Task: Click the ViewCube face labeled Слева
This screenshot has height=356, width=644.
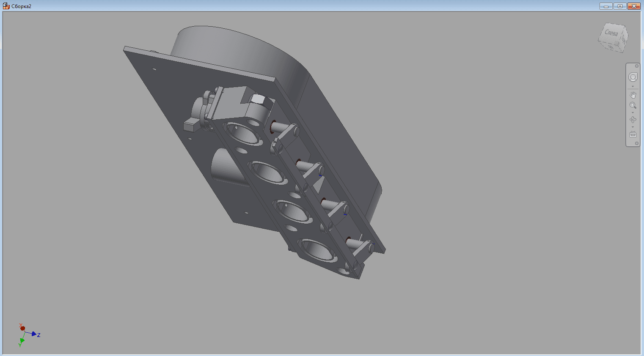Action: coord(611,33)
